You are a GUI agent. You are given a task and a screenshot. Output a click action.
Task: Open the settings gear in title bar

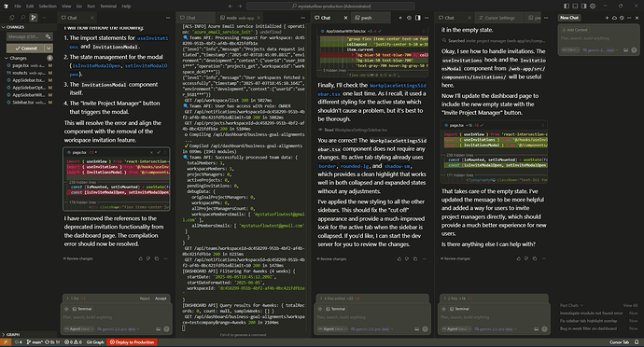[593, 6]
